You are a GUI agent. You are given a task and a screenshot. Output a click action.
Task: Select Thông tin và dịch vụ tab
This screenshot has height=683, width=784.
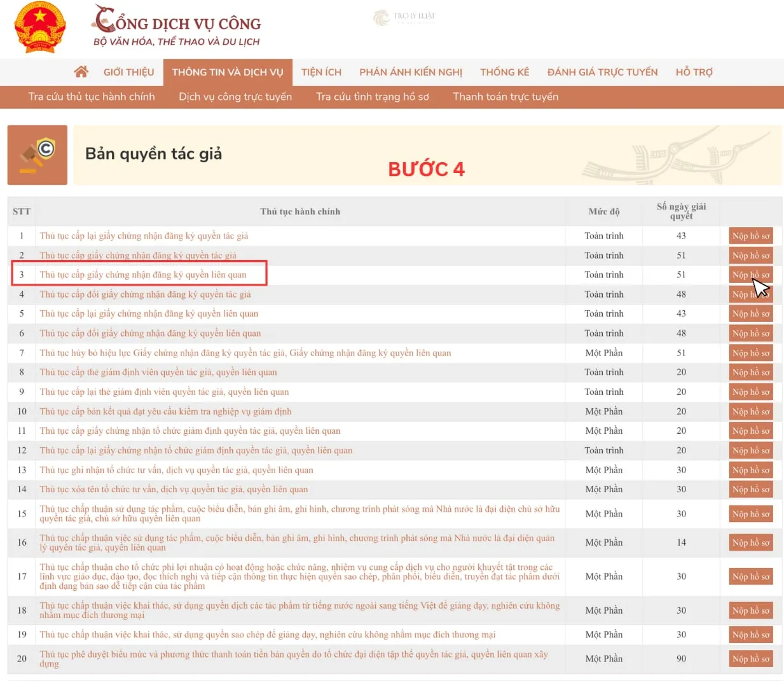228,72
